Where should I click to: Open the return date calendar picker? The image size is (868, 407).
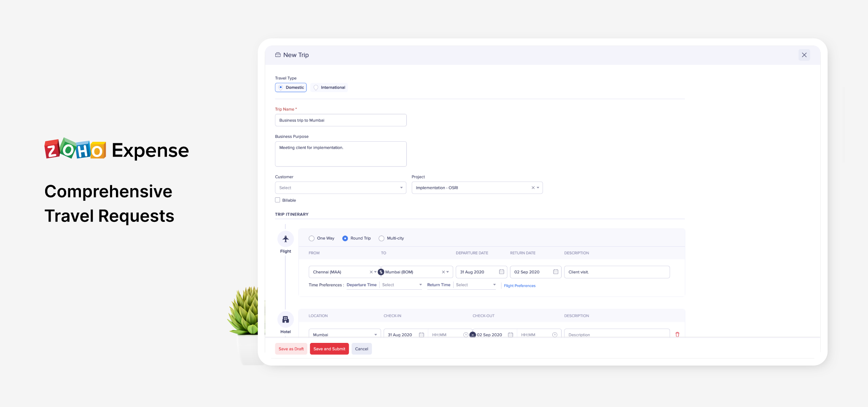(x=555, y=272)
